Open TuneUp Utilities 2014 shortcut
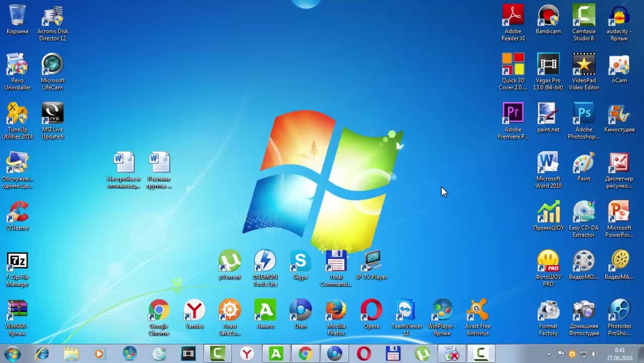 coord(17,114)
